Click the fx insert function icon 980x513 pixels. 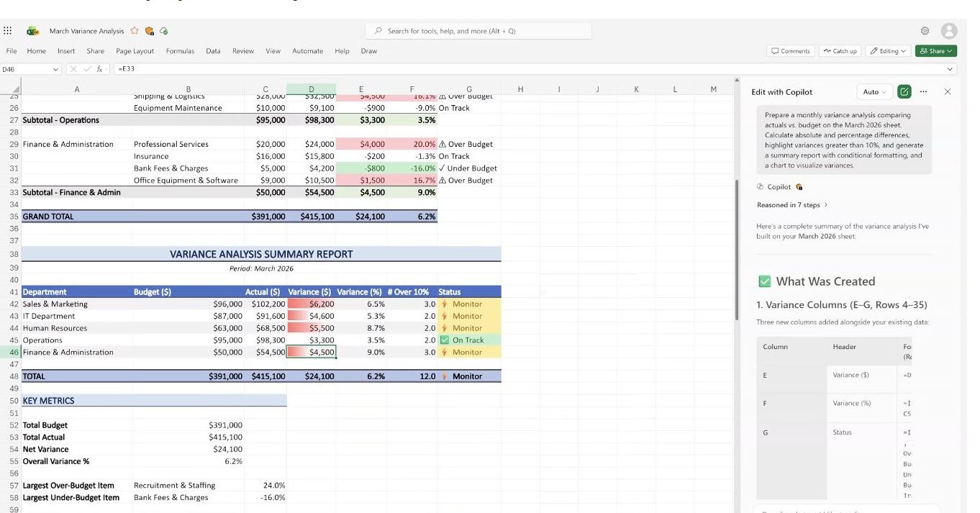click(x=100, y=69)
